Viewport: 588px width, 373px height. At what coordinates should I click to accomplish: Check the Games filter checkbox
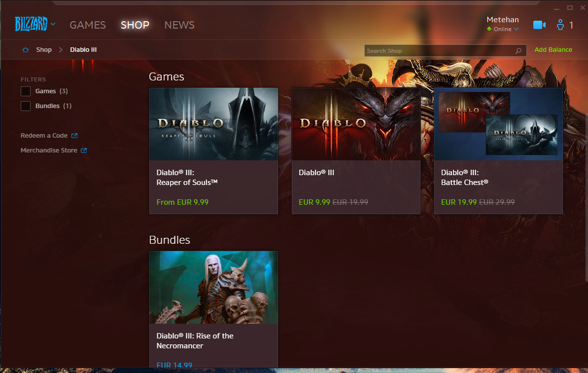point(26,91)
